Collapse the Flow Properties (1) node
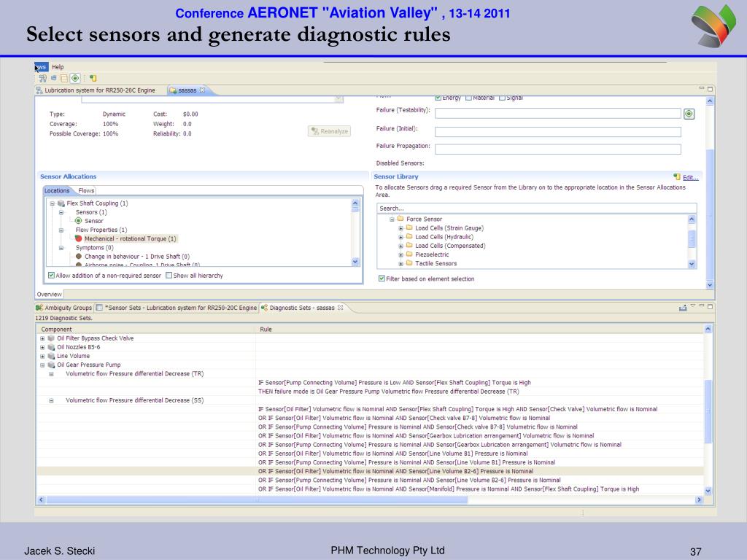The image size is (747, 560). (x=61, y=230)
